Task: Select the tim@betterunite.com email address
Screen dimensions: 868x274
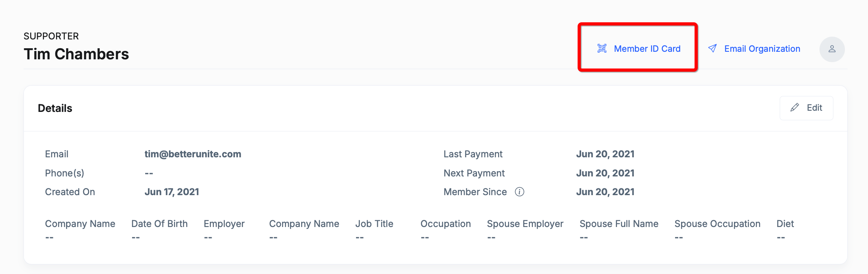Action: (x=193, y=154)
